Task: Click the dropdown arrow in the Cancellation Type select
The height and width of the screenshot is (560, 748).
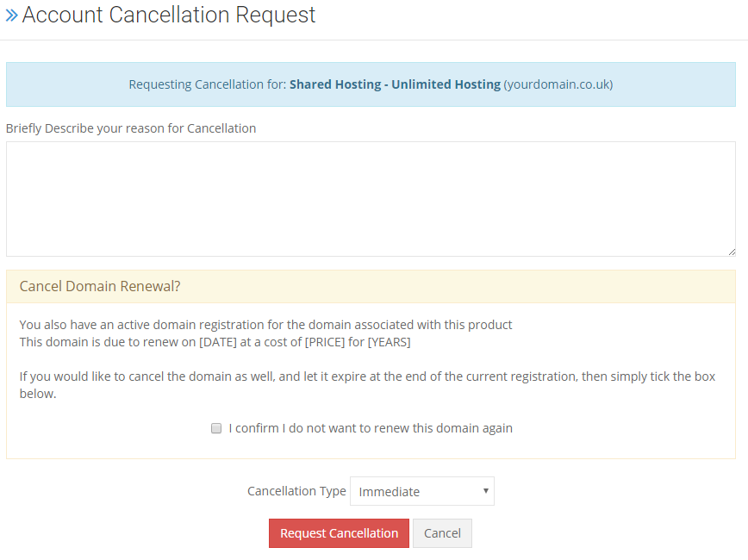Action: coord(486,491)
